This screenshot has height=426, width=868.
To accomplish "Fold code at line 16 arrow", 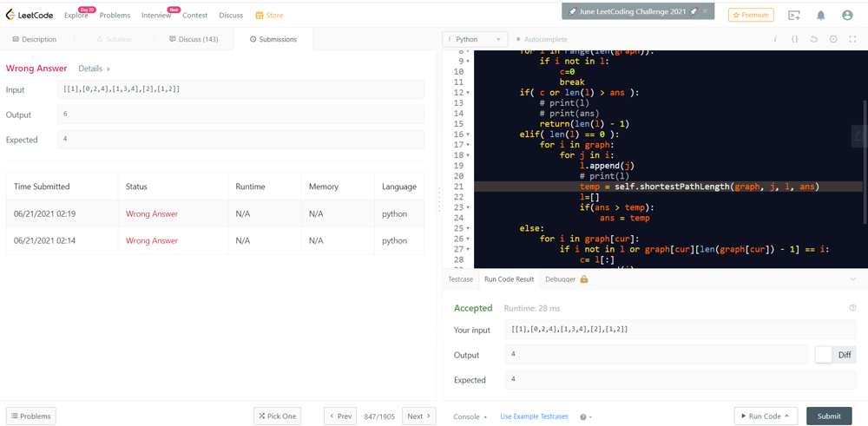I will click(x=468, y=134).
